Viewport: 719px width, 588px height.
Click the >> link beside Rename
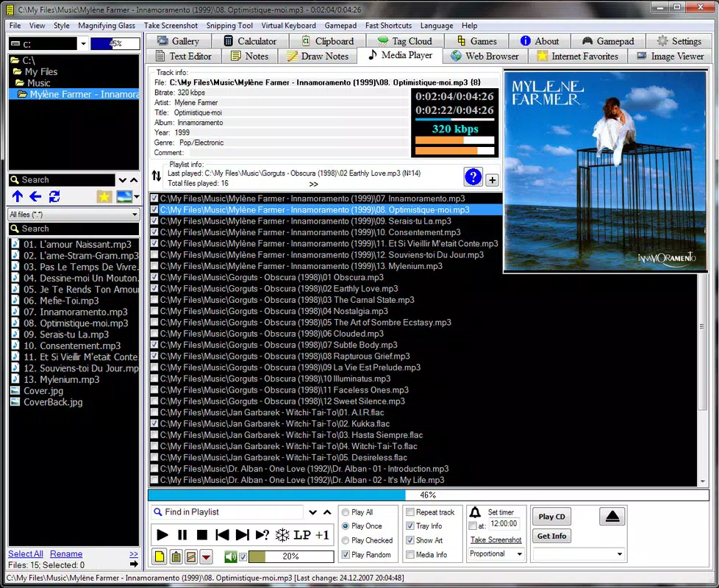pos(134,554)
